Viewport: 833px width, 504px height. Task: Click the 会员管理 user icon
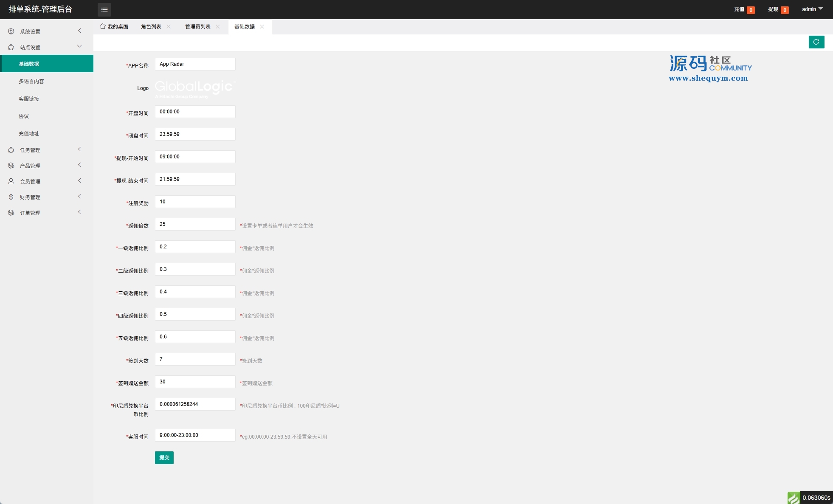tap(11, 181)
